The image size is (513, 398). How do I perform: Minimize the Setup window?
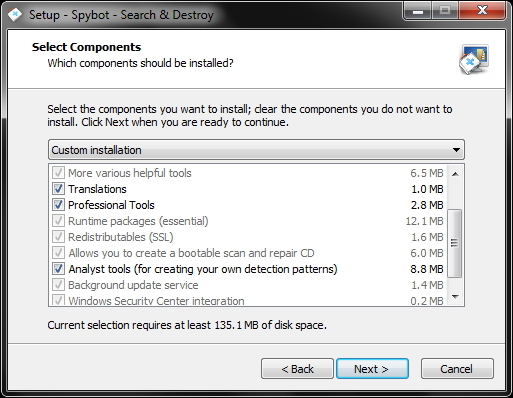(418, 11)
